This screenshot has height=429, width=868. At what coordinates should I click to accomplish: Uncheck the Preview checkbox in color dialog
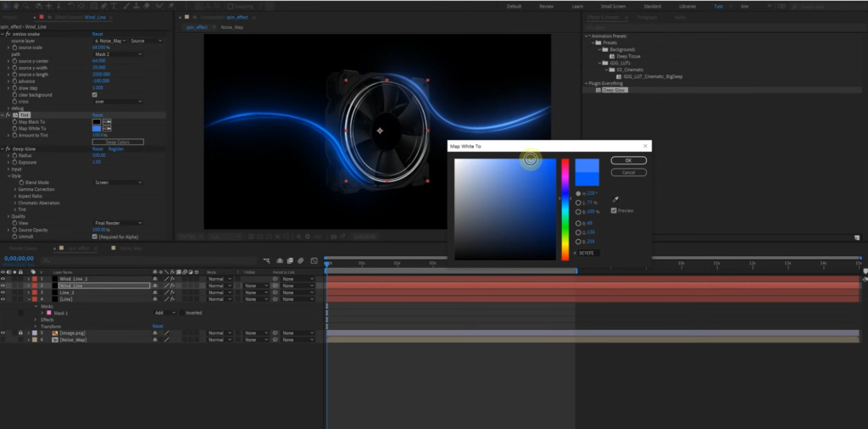click(613, 210)
